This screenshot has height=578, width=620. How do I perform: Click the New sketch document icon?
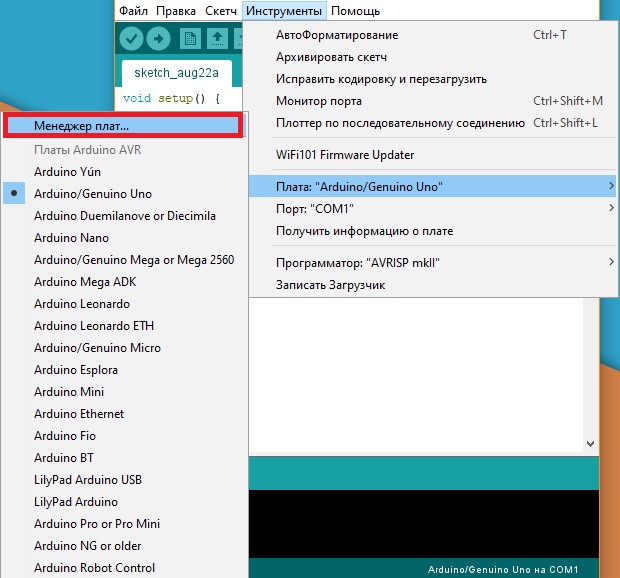(190, 39)
